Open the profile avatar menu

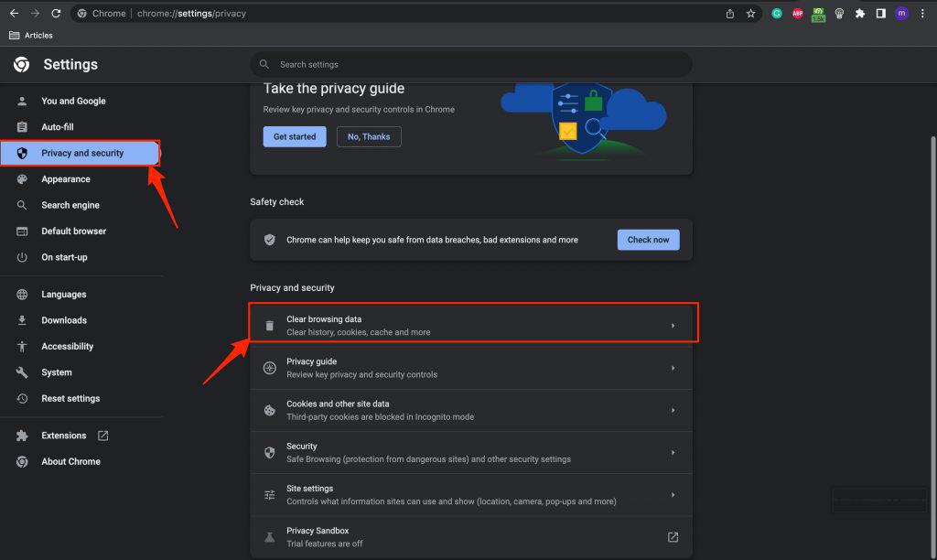(x=901, y=13)
